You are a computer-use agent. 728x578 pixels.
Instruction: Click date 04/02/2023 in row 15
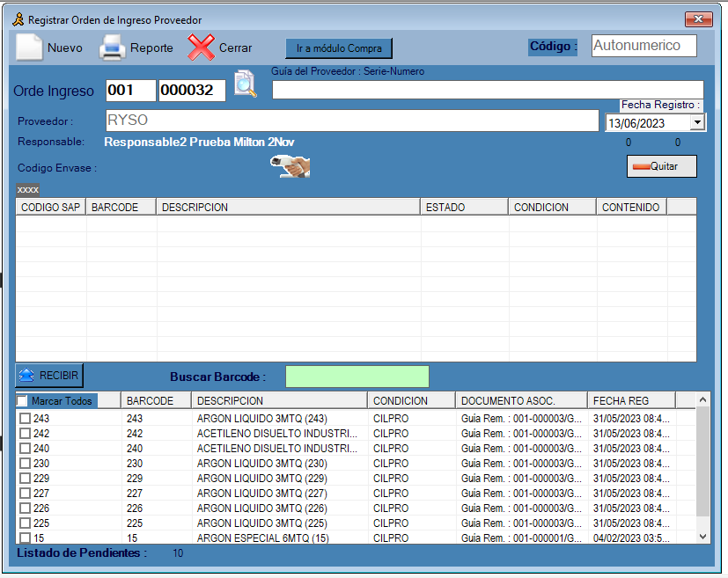631,538
